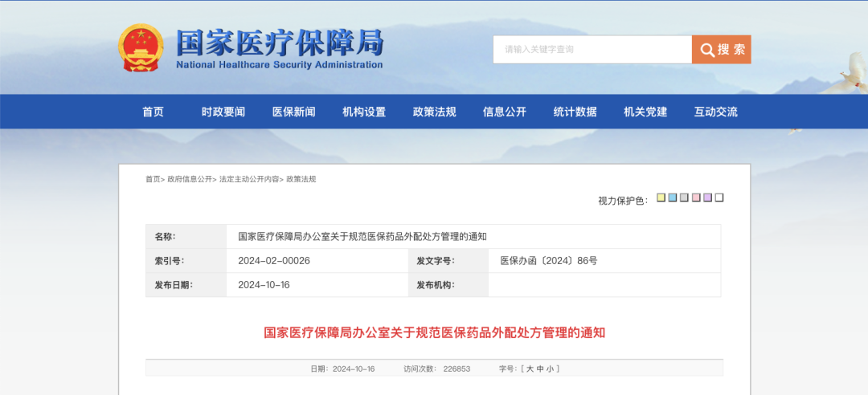The height and width of the screenshot is (395, 868).
Task: Click the magnifier search button 搜索
Action: click(x=721, y=49)
